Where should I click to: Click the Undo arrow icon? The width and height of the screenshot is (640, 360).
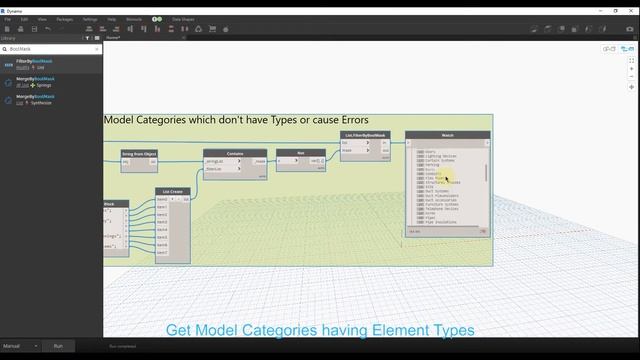coord(48,29)
